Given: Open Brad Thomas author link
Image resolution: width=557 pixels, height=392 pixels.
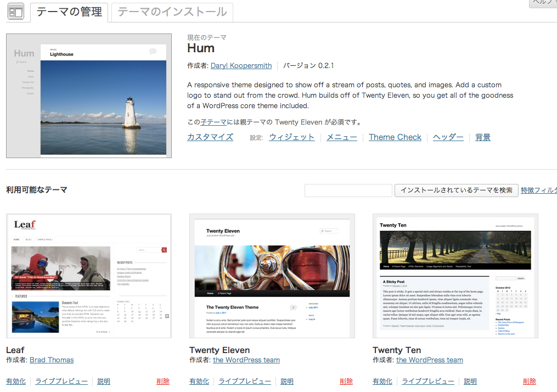Looking at the screenshot, I should [x=52, y=360].
